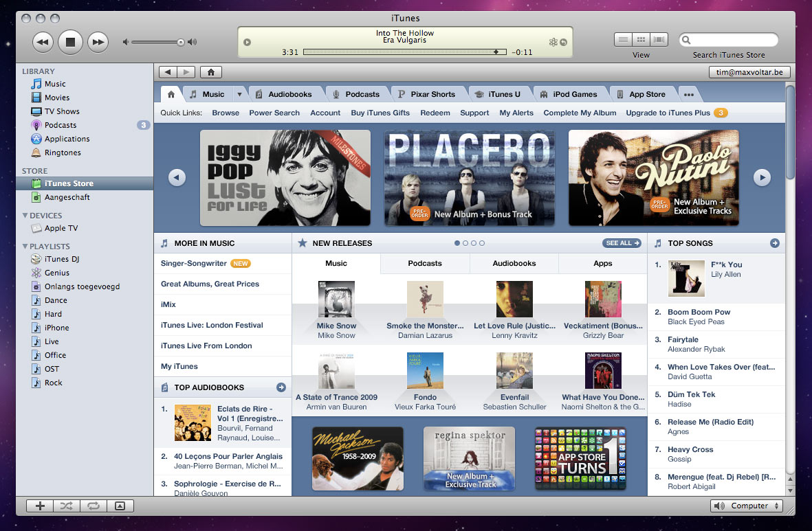The height and width of the screenshot is (531, 812).
Task: Select the Apple TV device
Action: point(61,228)
